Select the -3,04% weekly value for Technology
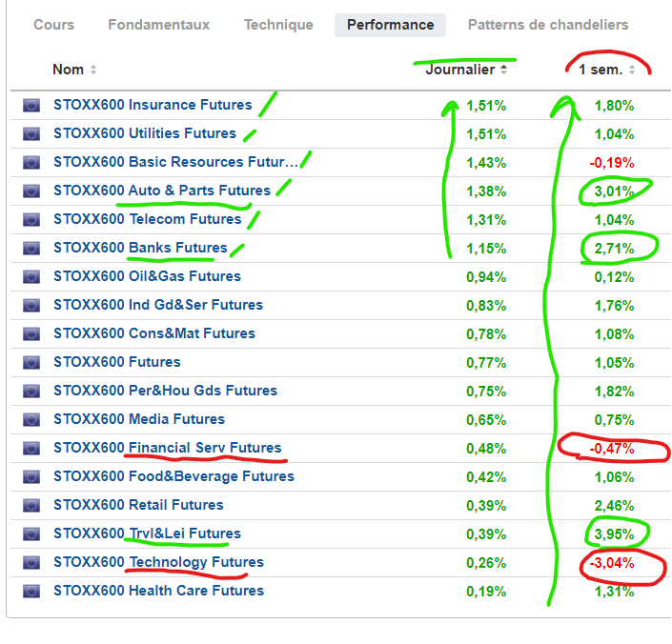This screenshot has height=644, width=672. point(612,563)
